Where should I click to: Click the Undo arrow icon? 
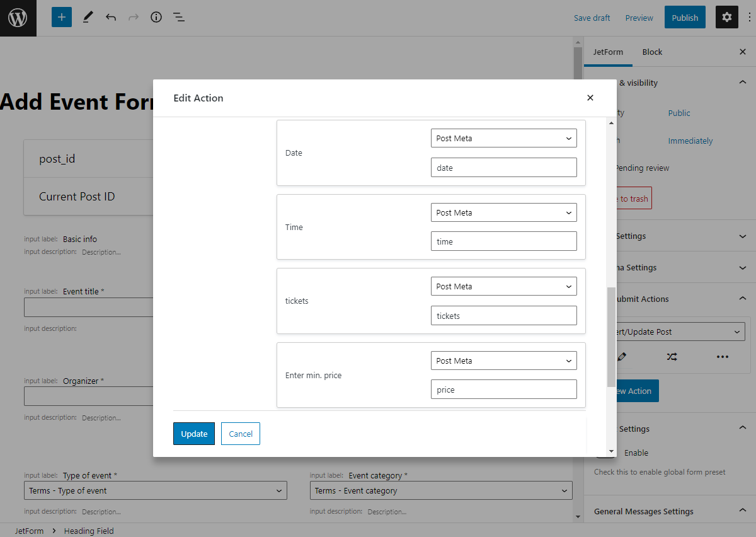pos(111,17)
